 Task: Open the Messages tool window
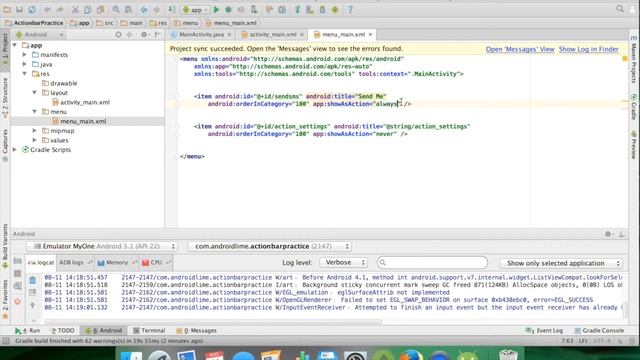(196, 331)
